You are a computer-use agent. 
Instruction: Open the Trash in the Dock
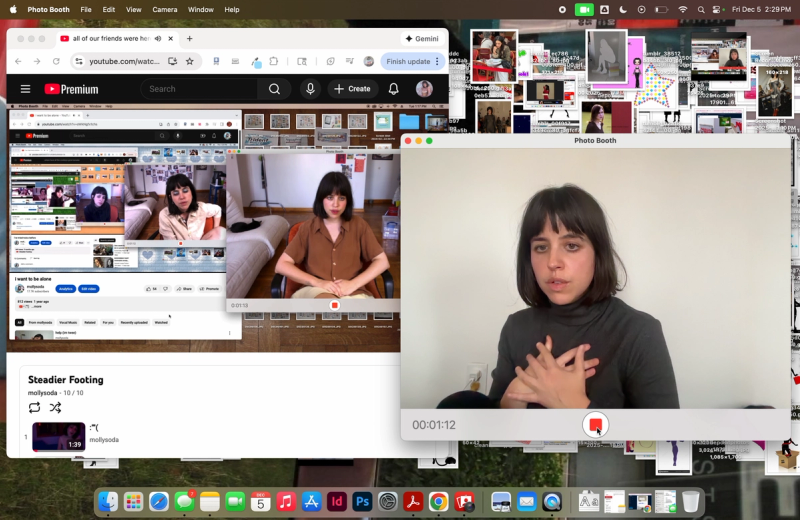pyautogui.click(x=690, y=502)
